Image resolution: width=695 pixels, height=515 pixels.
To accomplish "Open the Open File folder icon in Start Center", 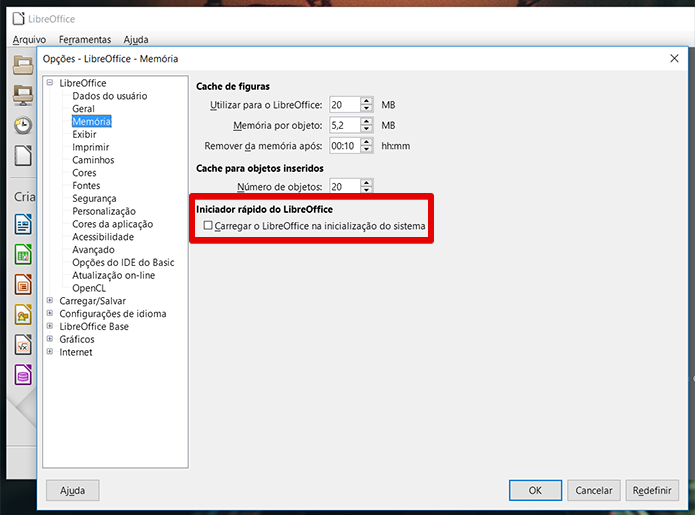I will point(23,66).
